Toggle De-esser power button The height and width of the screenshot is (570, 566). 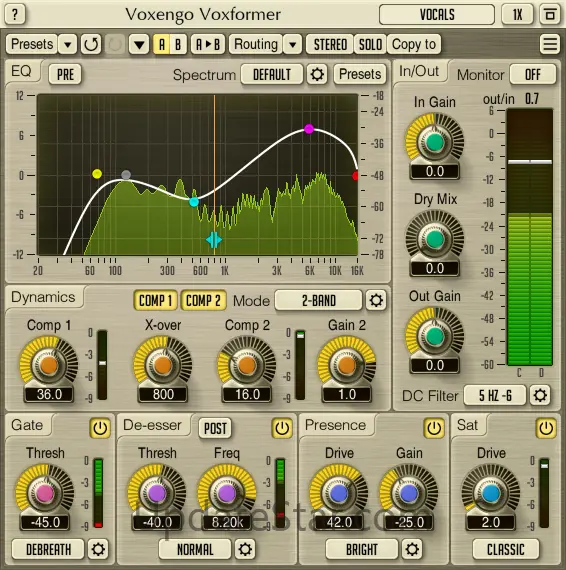(282, 428)
